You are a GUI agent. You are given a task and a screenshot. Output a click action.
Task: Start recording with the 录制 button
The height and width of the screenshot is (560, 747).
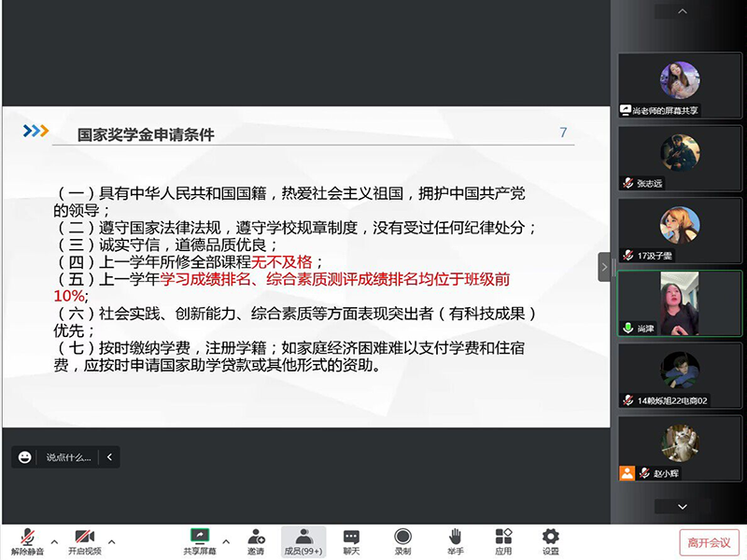tap(402, 540)
